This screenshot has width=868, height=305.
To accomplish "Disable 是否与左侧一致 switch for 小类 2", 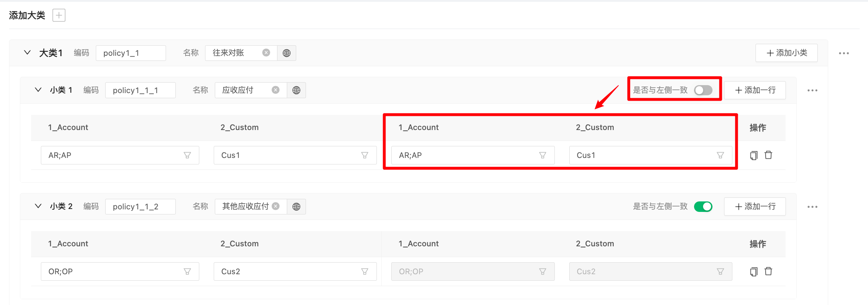I will pos(703,206).
